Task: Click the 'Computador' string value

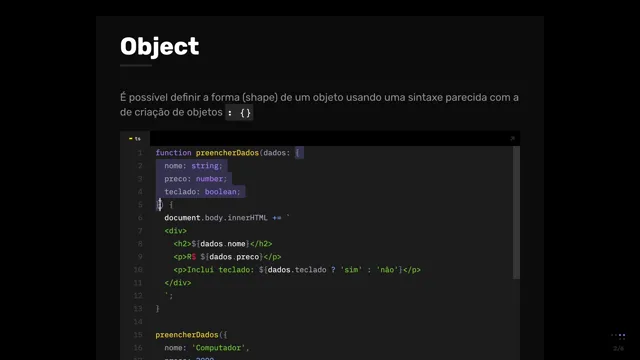Action: coord(218,348)
